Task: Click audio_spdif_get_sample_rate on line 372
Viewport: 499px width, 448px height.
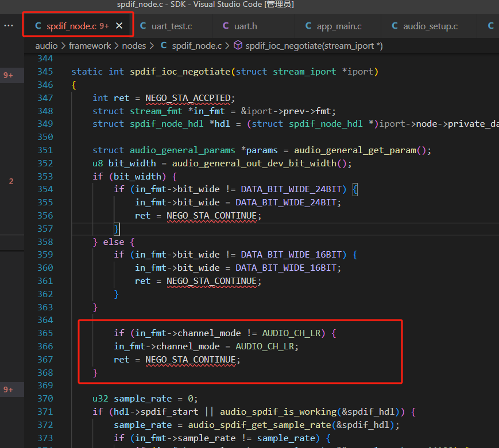Action: point(260,425)
